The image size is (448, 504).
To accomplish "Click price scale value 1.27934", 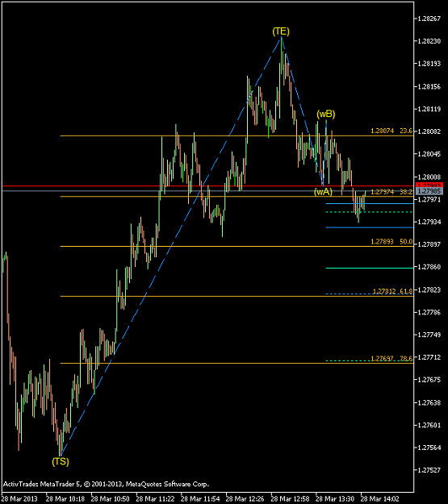I will 429,222.
